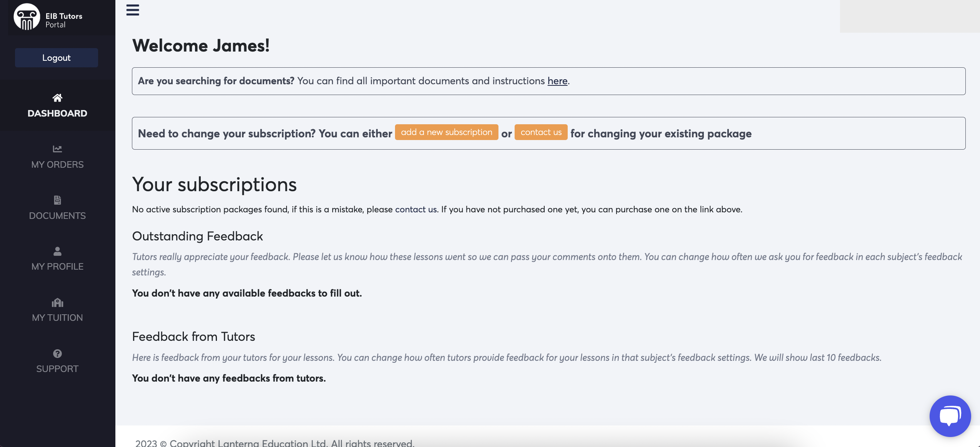Click the Support question mark icon
Viewport: 980px width, 447px height.
(x=57, y=354)
